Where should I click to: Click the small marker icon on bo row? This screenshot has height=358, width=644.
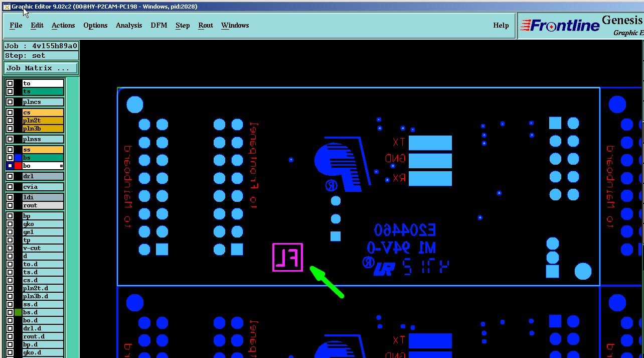click(x=62, y=166)
